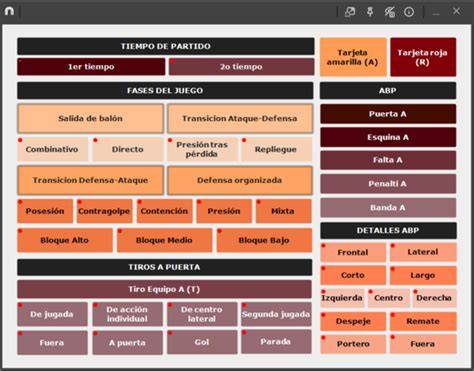Tag the Posesión descriptor

coord(45,211)
